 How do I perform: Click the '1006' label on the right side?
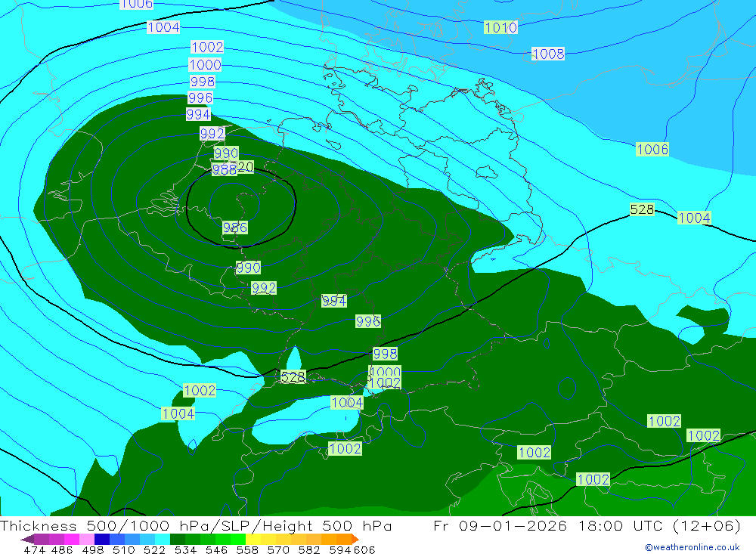click(x=652, y=149)
